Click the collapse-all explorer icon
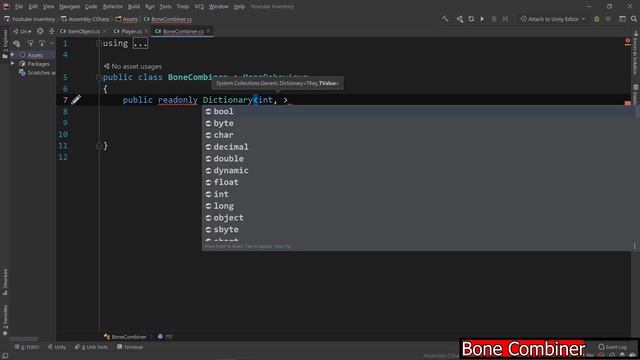 tap(51, 31)
